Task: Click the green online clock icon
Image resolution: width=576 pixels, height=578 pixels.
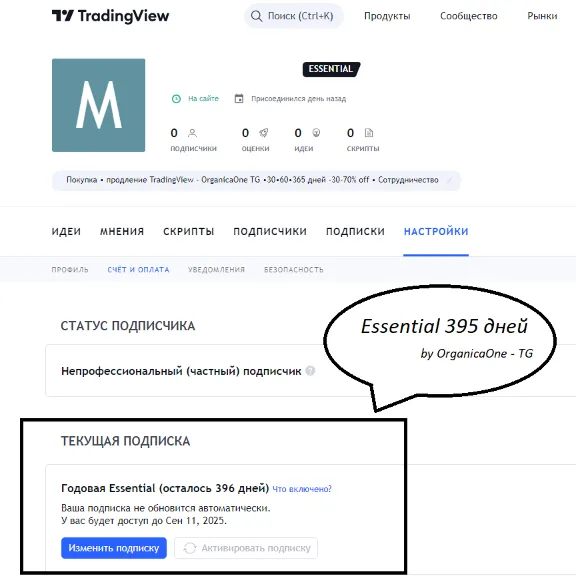Action: 177,99
